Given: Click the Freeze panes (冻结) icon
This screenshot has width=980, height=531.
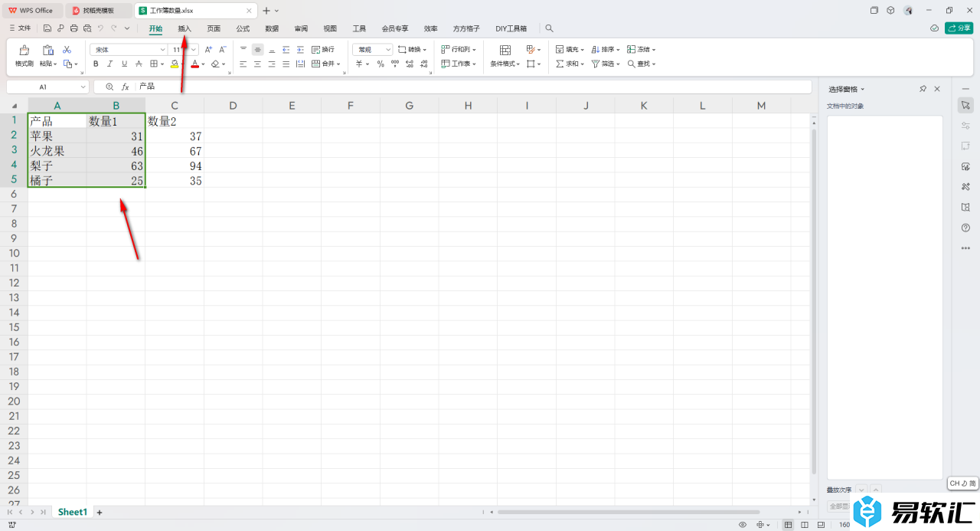Looking at the screenshot, I should [632, 49].
